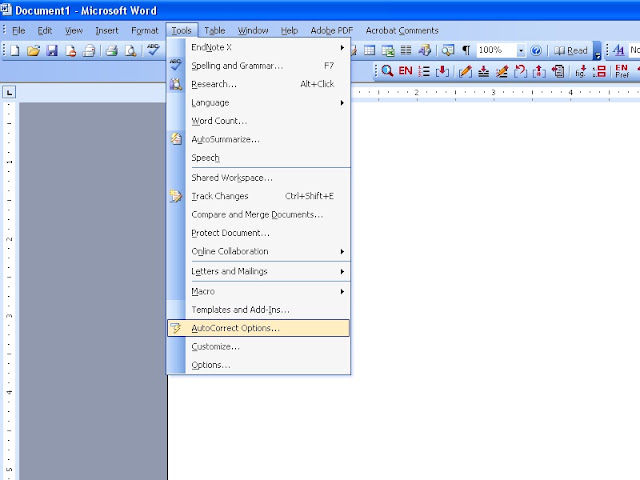Select Shared Workspace in Tools menu
Viewport: 640px width, 480px height.
[x=258, y=178]
